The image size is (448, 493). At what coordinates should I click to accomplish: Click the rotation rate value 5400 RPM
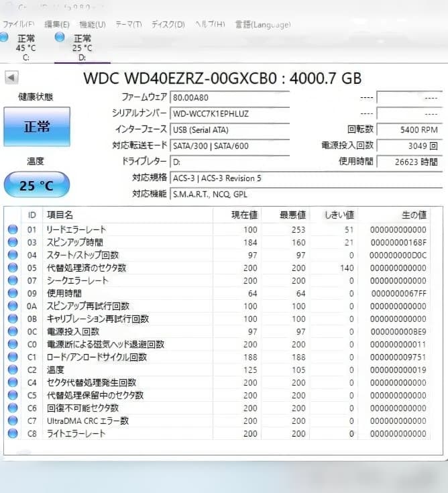(410, 129)
